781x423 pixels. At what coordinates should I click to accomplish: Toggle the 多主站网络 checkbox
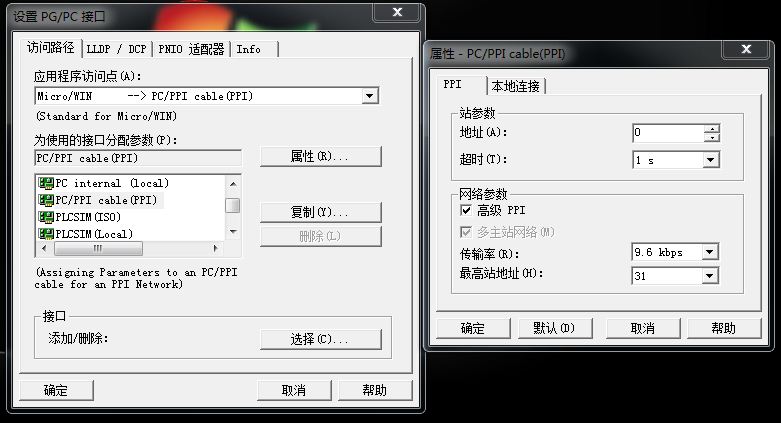(x=465, y=232)
